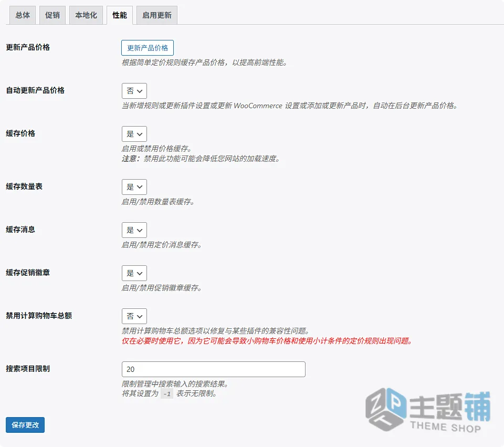504x447 pixels.
Task: Open the 促销 tab
Action: [x=52, y=15]
